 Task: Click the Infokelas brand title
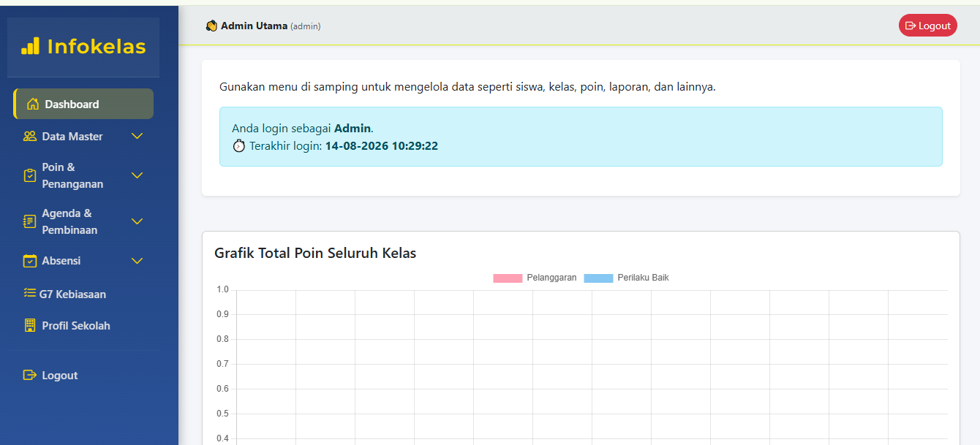pyautogui.click(x=97, y=47)
